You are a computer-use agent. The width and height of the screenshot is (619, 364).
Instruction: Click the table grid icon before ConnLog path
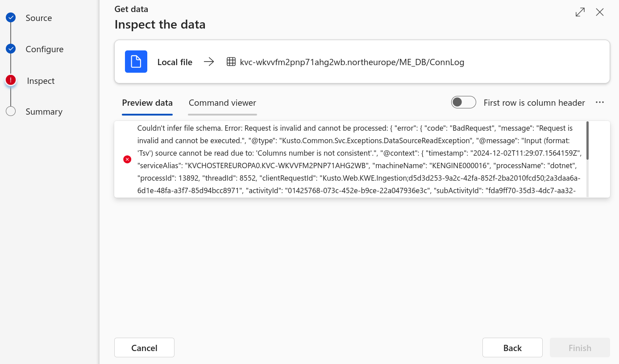(x=231, y=62)
